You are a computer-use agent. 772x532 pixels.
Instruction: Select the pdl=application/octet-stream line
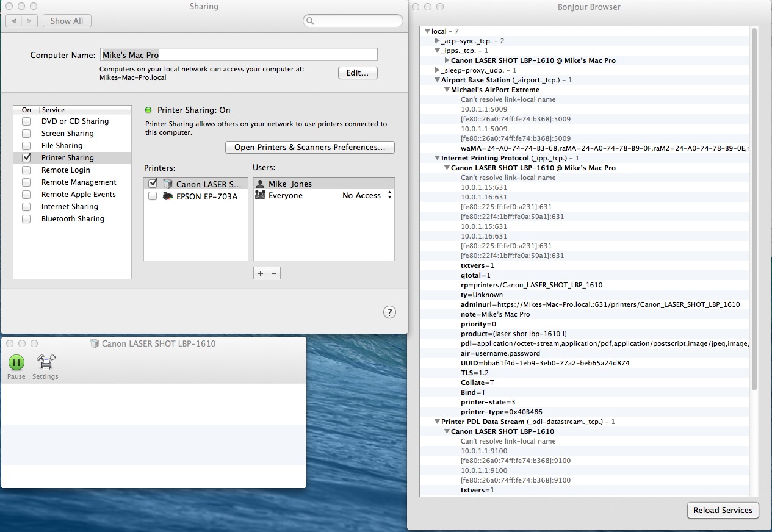pos(605,343)
